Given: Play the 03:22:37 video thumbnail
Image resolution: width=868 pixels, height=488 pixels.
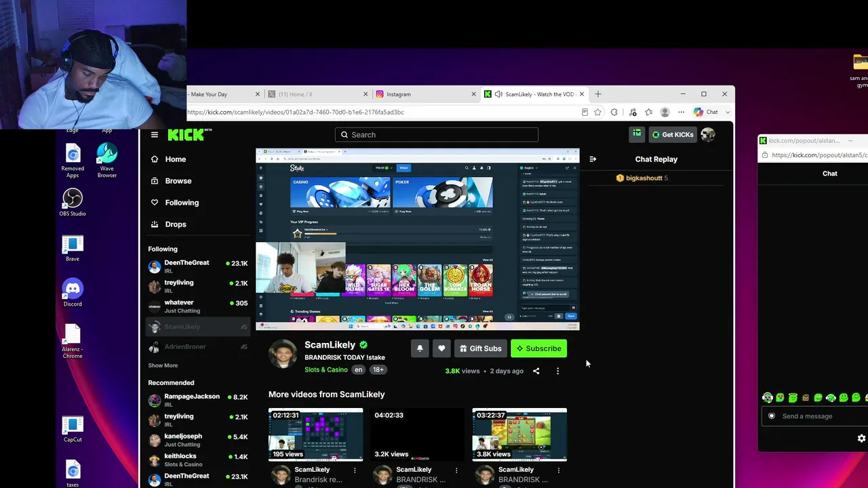Looking at the screenshot, I should 519,434.
